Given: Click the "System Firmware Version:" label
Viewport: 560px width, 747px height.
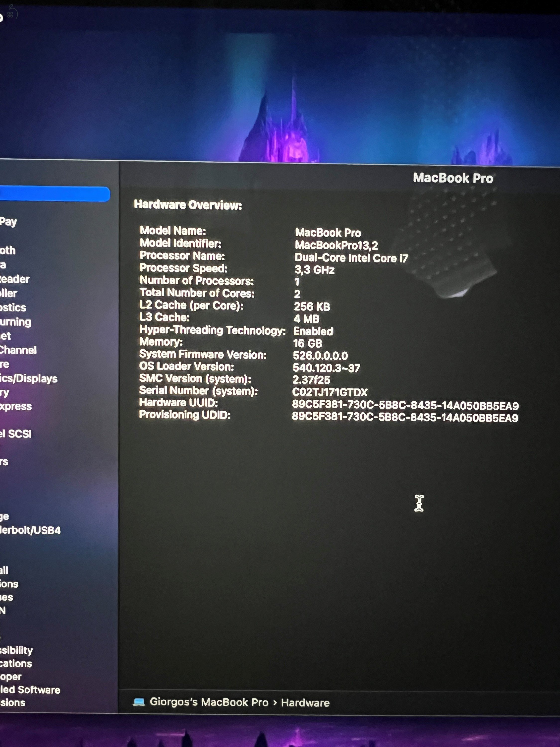Looking at the screenshot, I should [203, 355].
